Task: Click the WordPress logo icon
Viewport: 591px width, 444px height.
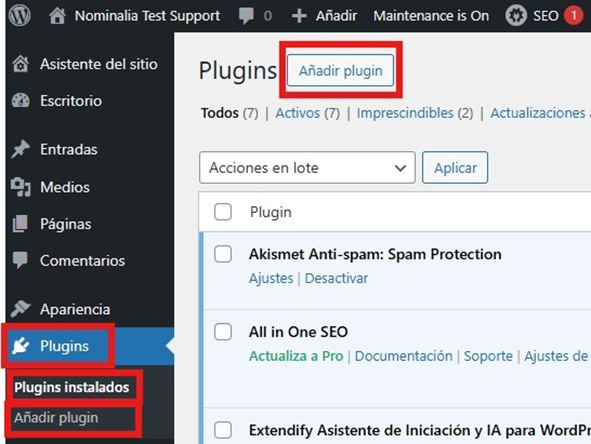Action: pos(20,15)
